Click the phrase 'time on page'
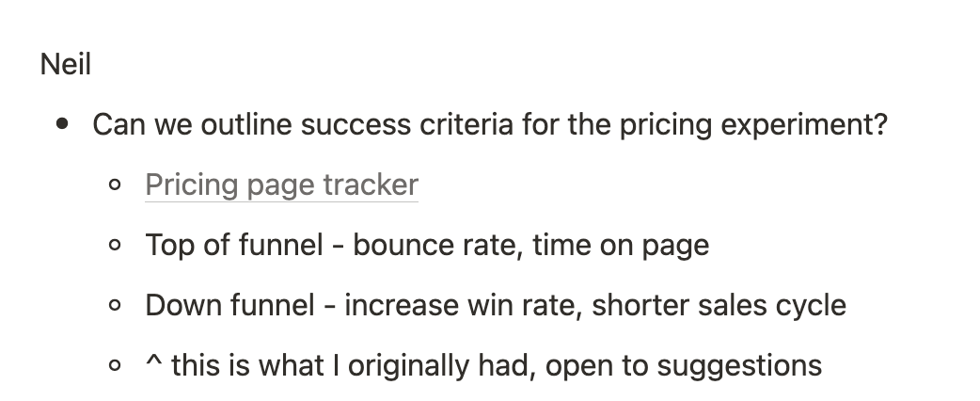The image size is (980, 401). coord(622,246)
